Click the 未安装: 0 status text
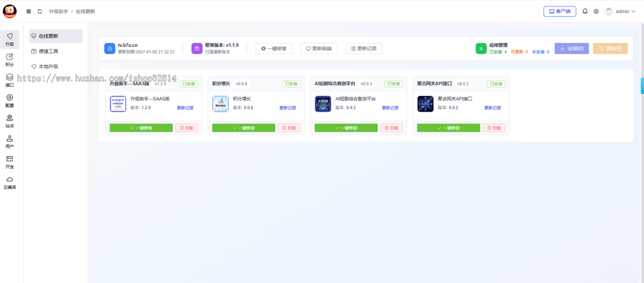 point(540,52)
